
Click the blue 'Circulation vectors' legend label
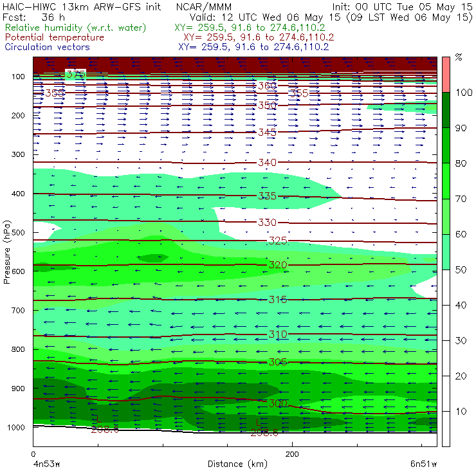pyautogui.click(x=48, y=47)
